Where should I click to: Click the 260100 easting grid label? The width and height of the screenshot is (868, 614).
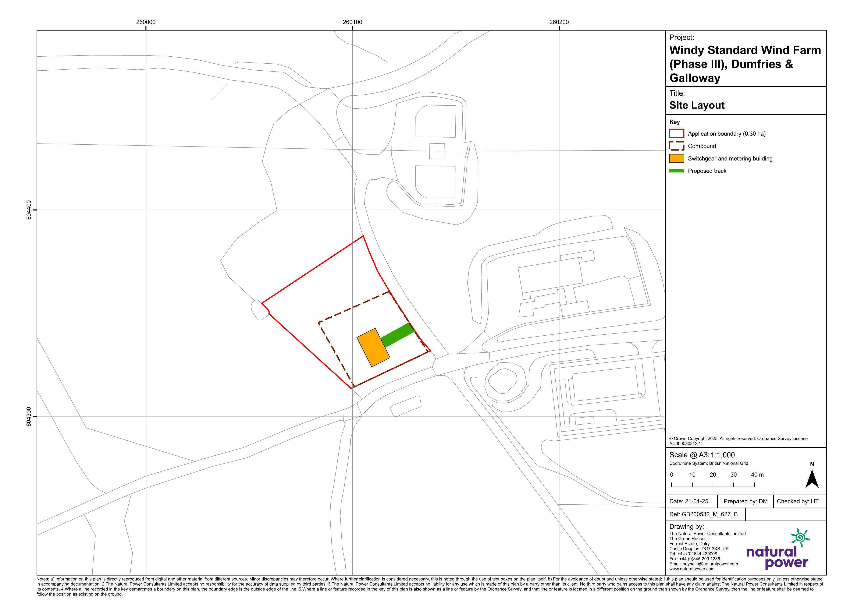tap(352, 22)
